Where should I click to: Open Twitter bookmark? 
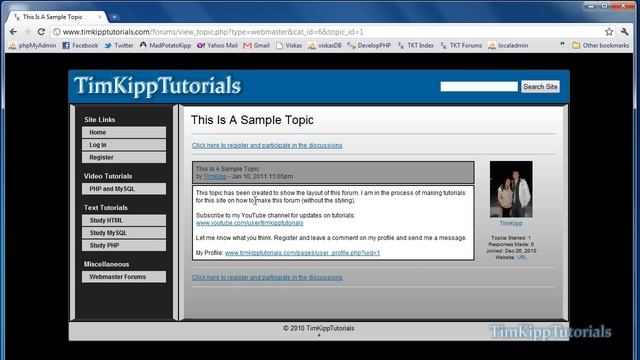point(119,45)
